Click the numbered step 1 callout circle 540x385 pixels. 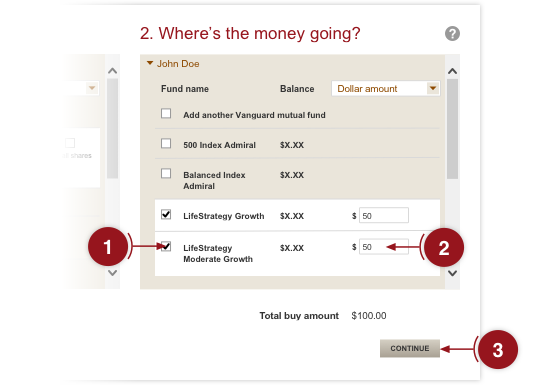pyautogui.click(x=108, y=247)
